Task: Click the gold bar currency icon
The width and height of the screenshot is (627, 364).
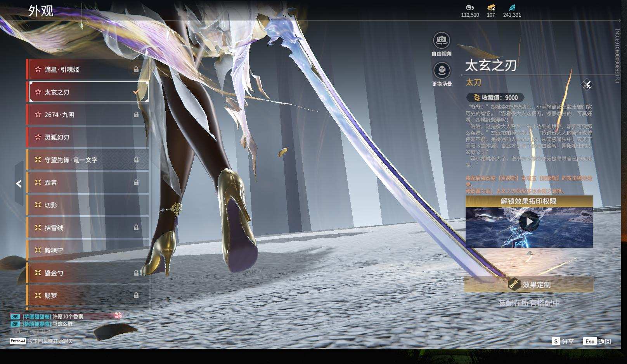Action: (x=491, y=7)
